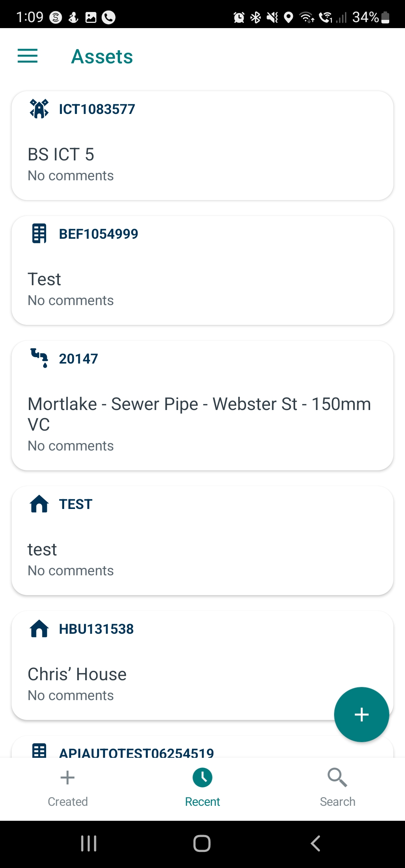
Task: Tap the faucet icon beside asset 20147
Action: tap(39, 358)
